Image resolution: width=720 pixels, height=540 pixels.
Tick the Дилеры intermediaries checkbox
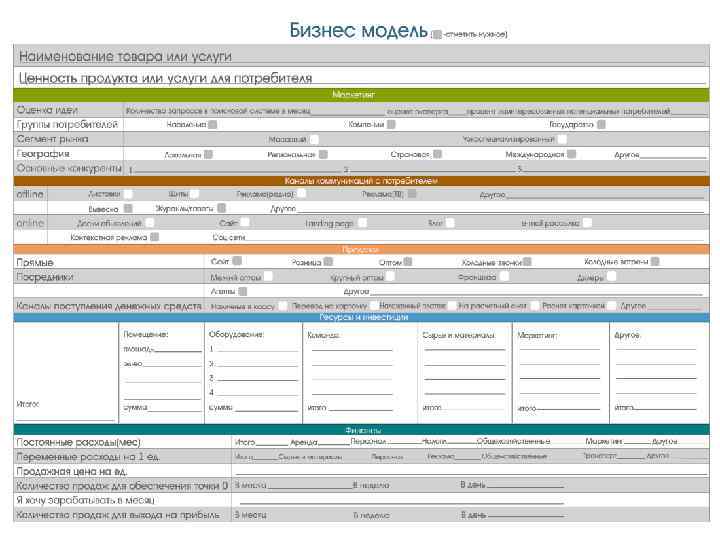tap(611, 276)
